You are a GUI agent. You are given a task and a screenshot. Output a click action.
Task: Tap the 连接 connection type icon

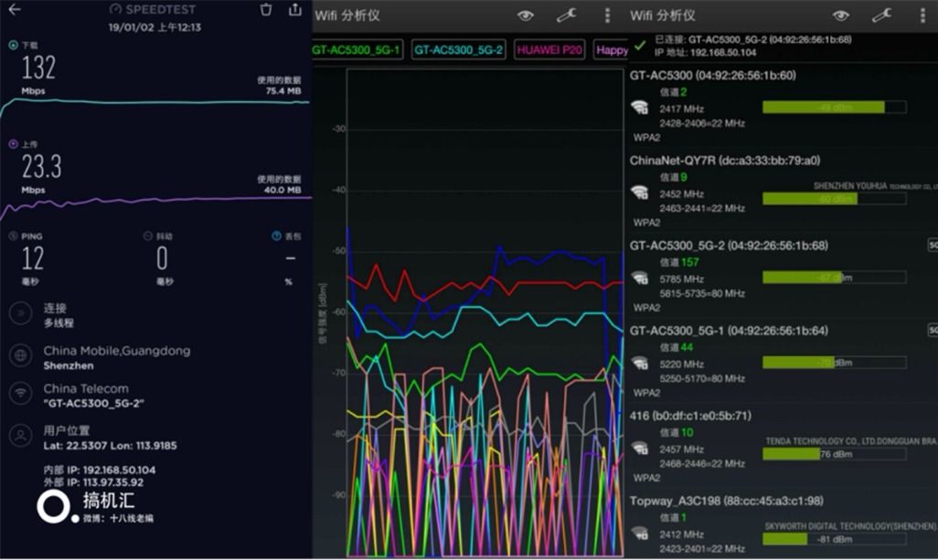[x=21, y=313]
